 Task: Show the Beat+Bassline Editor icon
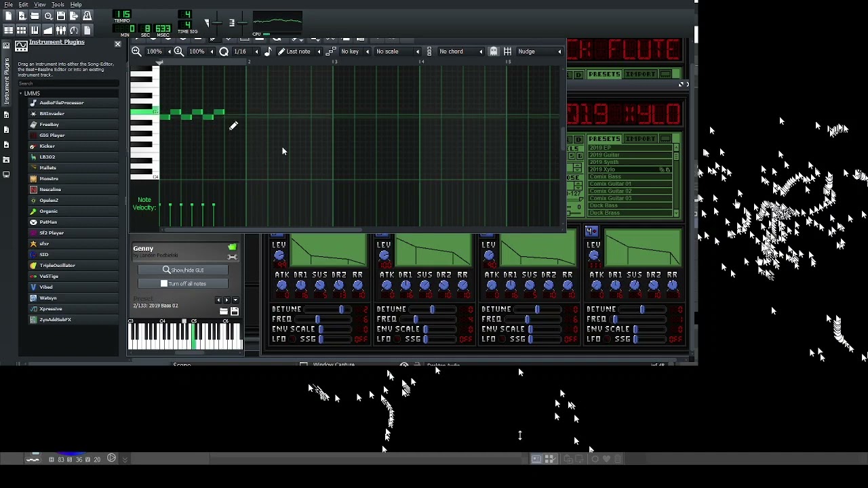coord(22,30)
